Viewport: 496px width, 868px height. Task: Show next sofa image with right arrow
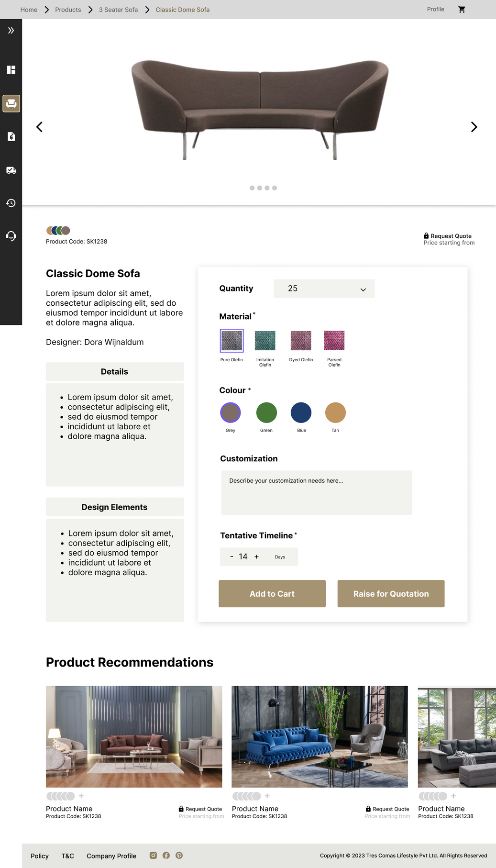click(474, 127)
